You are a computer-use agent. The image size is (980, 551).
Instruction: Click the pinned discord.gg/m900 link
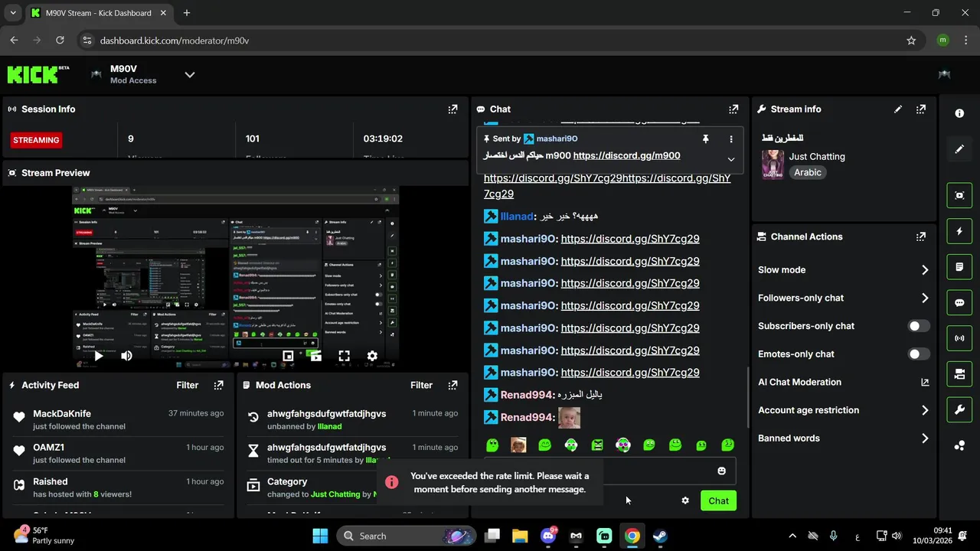(626, 155)
